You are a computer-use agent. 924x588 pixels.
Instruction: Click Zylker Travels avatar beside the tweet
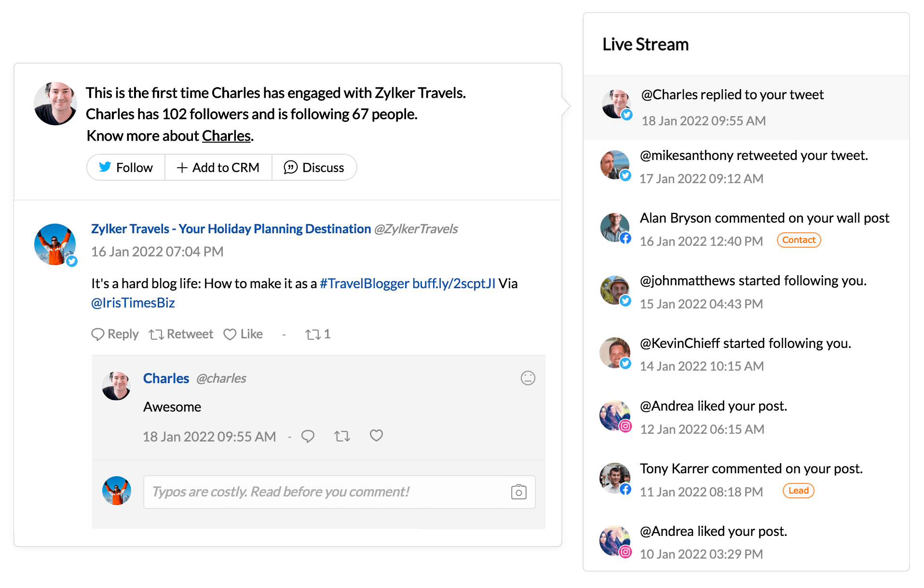click(x=55, y=244)
